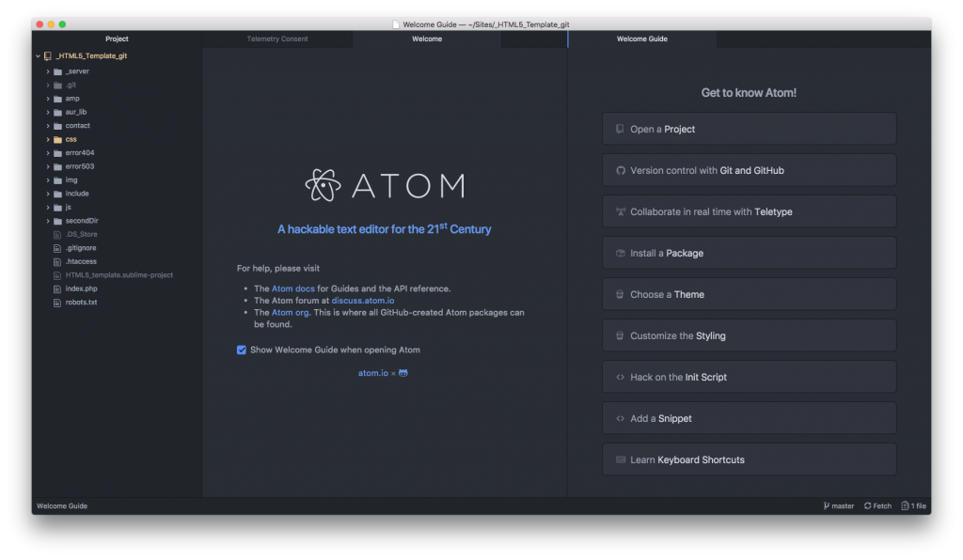
Task: Open the Customize the Styling card
Action: pos(749,335)
